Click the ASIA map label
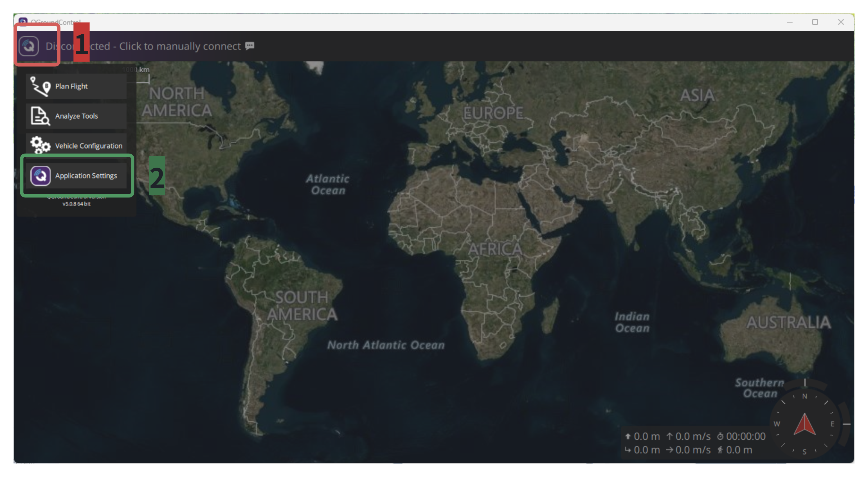868x477 pixels. click(x=697, y=95)
